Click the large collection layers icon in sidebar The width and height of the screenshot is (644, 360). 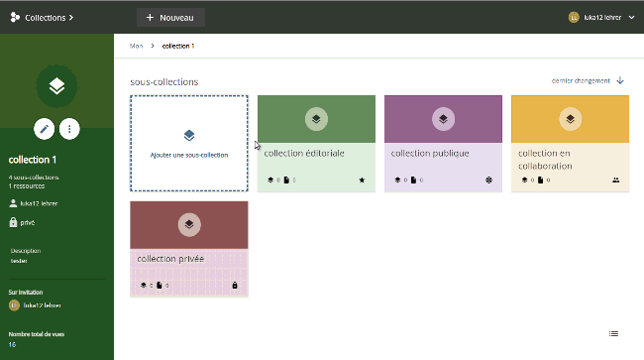[56, 86]
